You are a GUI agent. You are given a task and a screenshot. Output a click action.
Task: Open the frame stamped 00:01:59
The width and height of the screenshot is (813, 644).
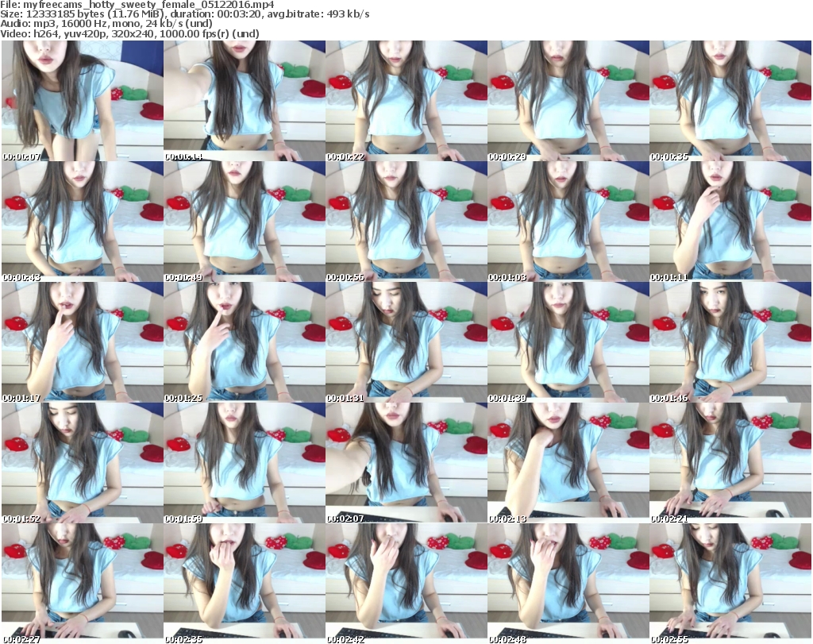(x=245, y=463)
